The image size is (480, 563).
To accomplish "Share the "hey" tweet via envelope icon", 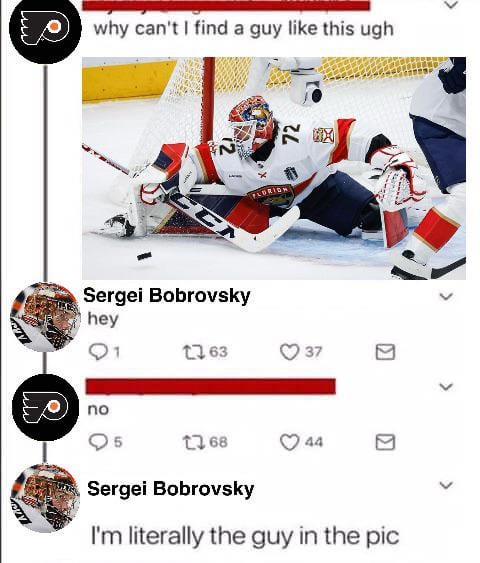I will pos(385,352).
